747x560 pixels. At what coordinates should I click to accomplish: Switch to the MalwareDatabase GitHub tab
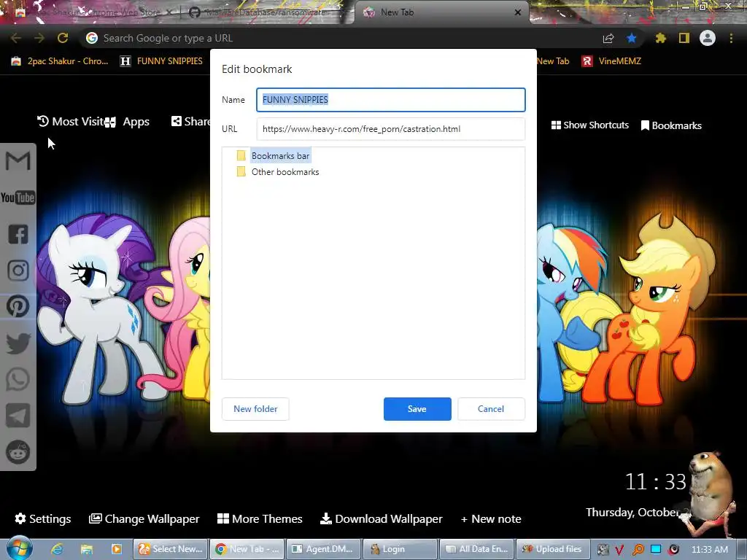coord(267,12)
